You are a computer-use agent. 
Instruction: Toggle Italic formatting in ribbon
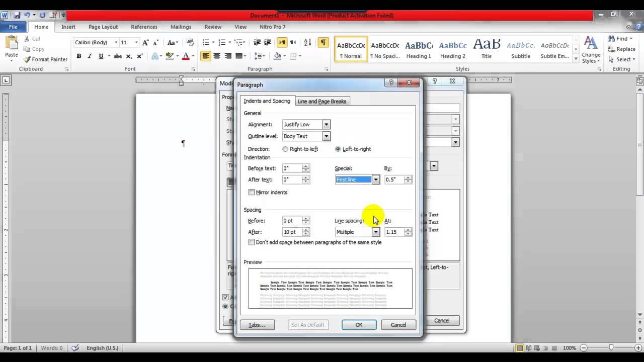[90, 56]
